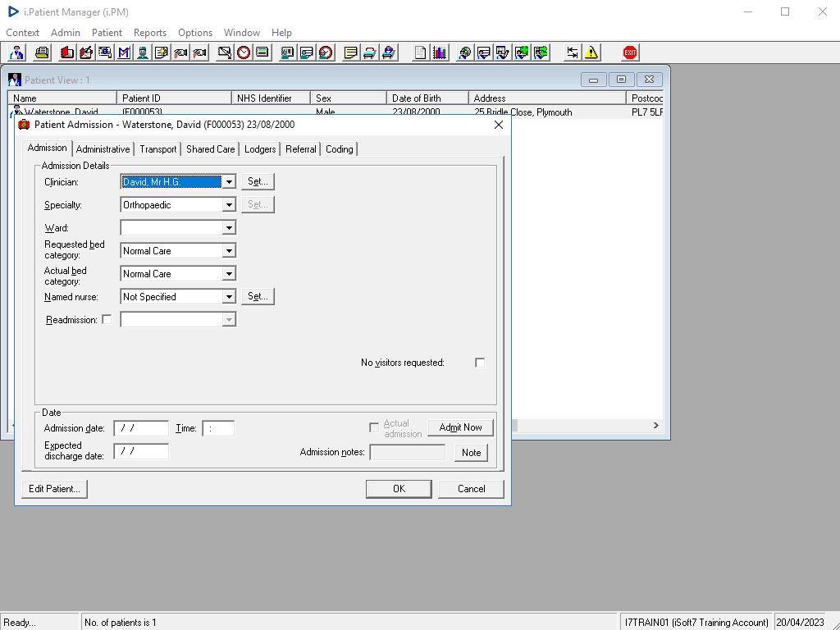Click the red circle with check icon

click(x=326, y=52)
